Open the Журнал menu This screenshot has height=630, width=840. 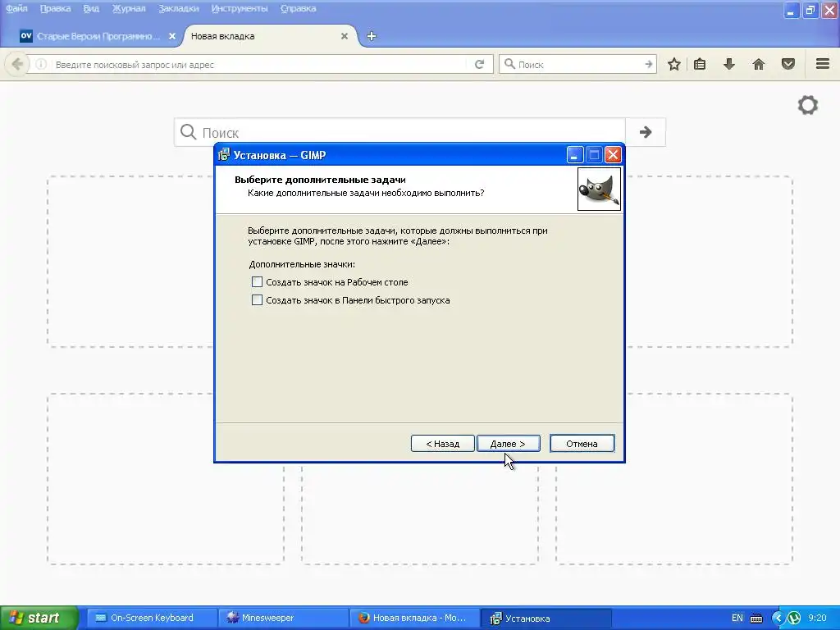[x=129, y=8]
